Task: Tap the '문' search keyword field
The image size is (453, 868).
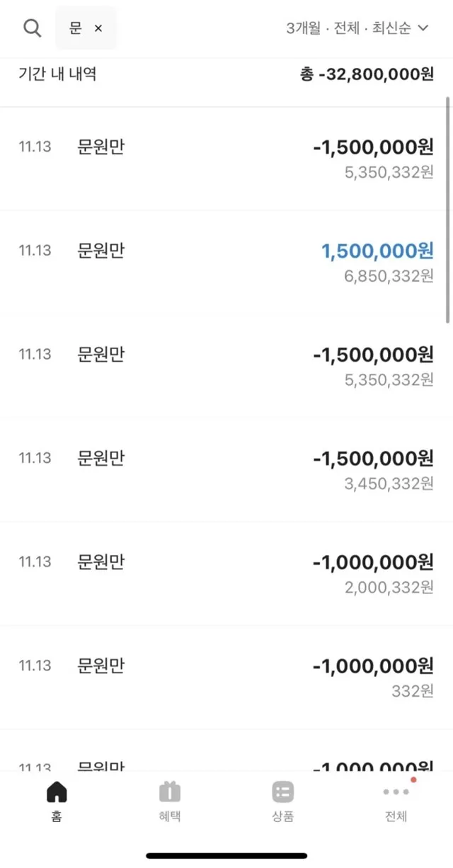Action: 76,28
